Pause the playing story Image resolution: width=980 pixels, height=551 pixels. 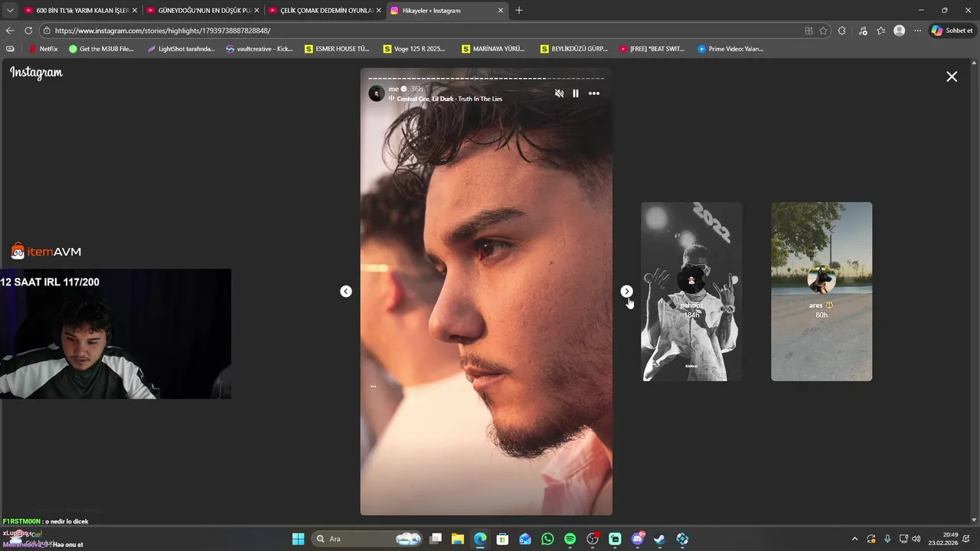(x=576, y=93)
